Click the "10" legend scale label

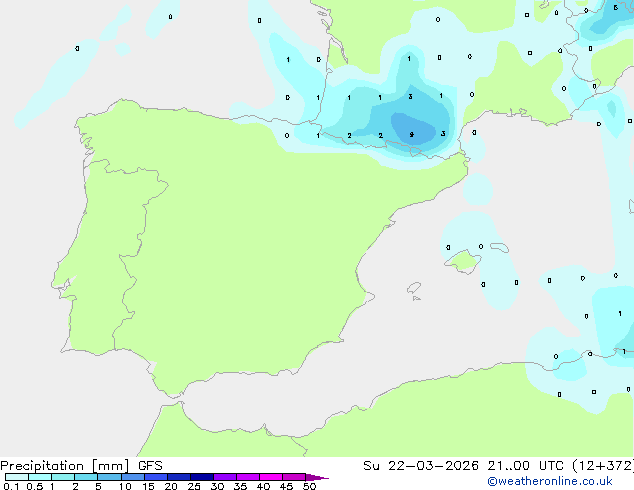point(125,486)
